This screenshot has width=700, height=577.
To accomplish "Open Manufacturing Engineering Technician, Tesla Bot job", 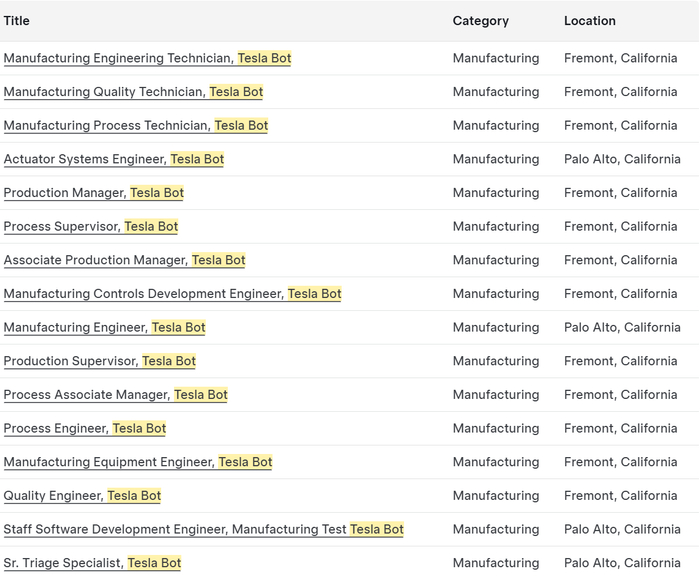I will [x=147, y=58].
